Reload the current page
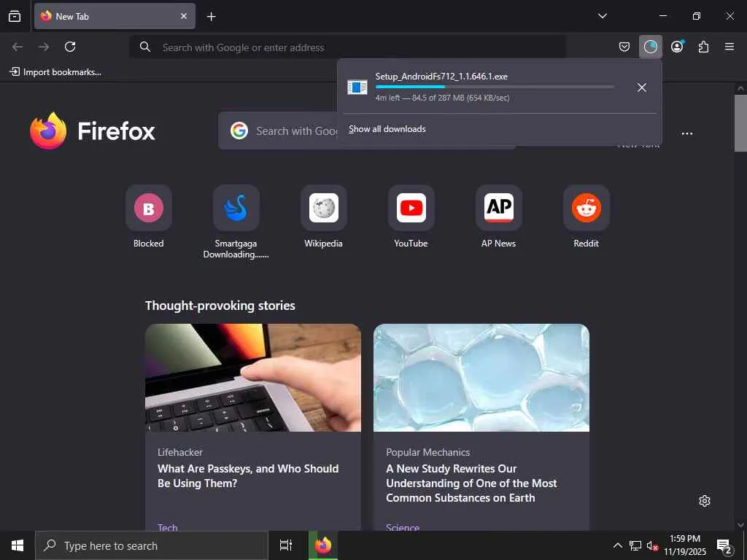 pyautogui.click(x=70, y=47)
